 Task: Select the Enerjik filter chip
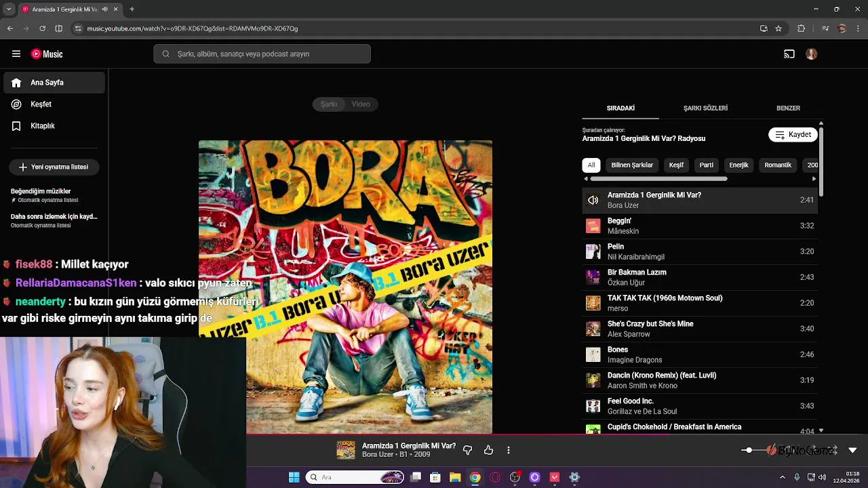738,165
